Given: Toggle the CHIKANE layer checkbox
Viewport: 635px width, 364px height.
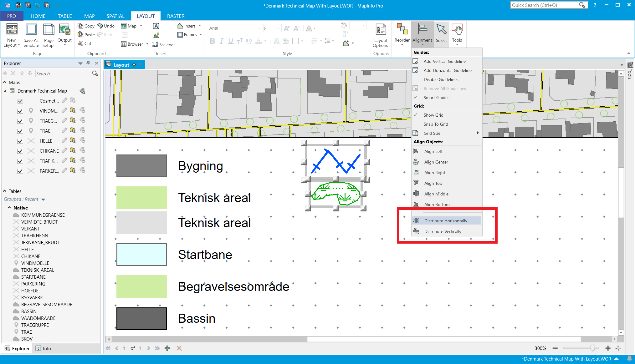Looking at the screenshot, I should [x=20, y=151].
